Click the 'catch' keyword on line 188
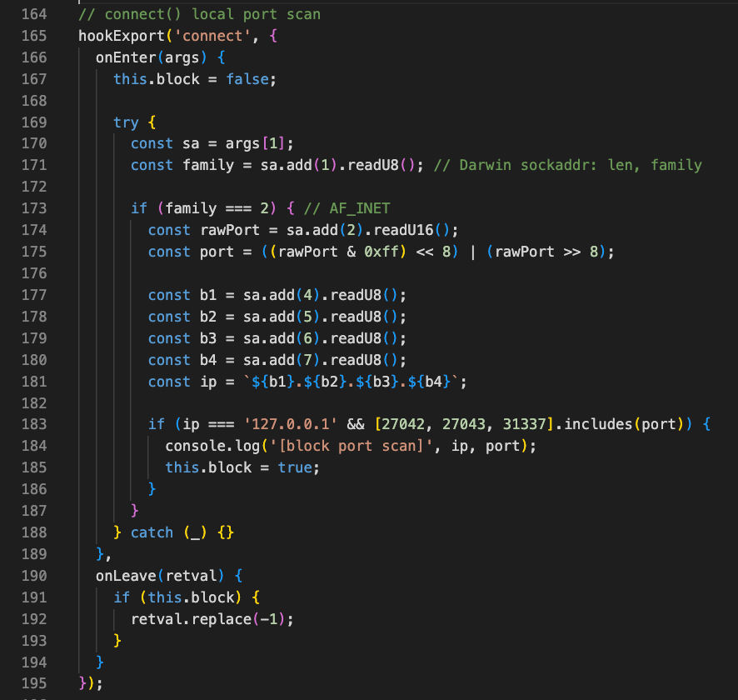Screen dimensions: 738x700 (x=152, y=532)
